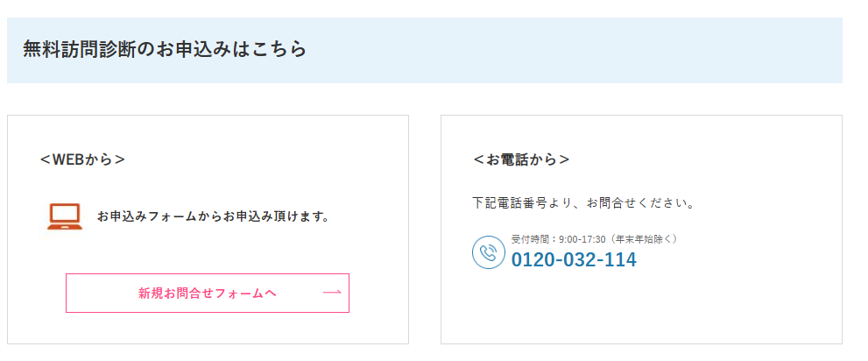
Task: Click the 0120 prefix of phone number
Action: [530, 259]
